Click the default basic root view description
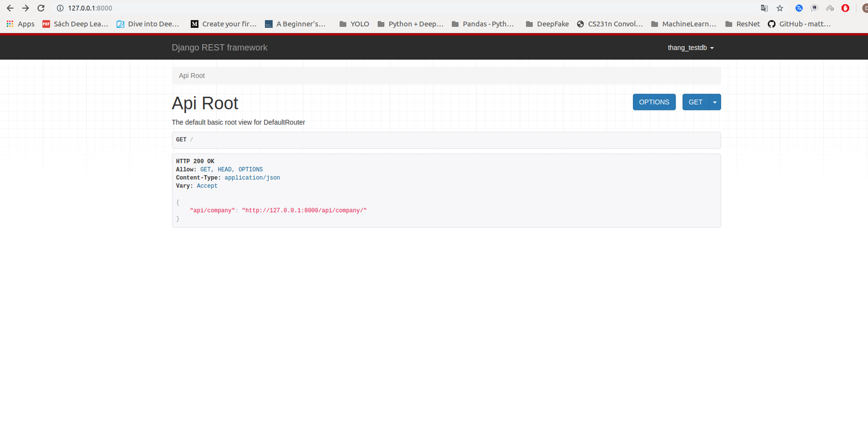This screenshot has height=426, width=868. pos(238,123)
